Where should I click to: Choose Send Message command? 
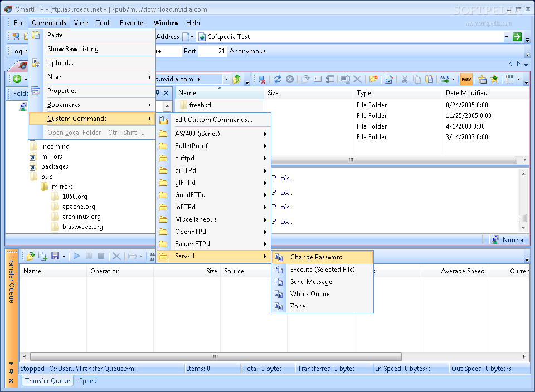323,282
